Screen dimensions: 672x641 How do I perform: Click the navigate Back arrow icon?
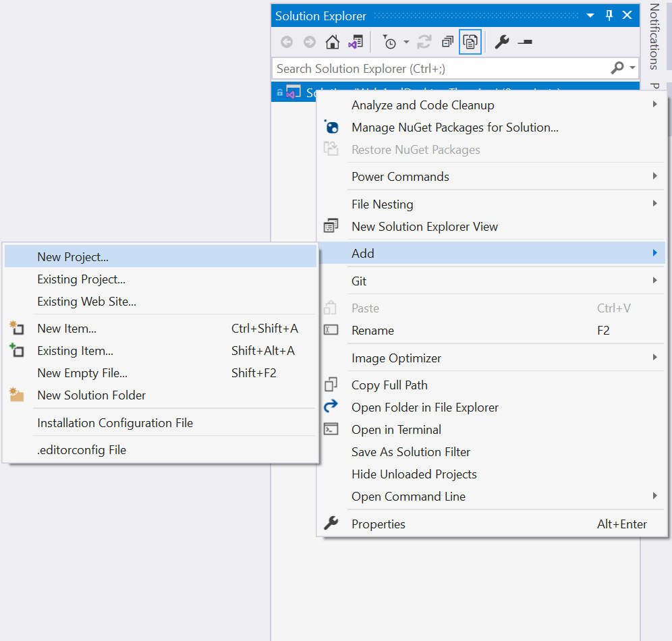[287, 42]
